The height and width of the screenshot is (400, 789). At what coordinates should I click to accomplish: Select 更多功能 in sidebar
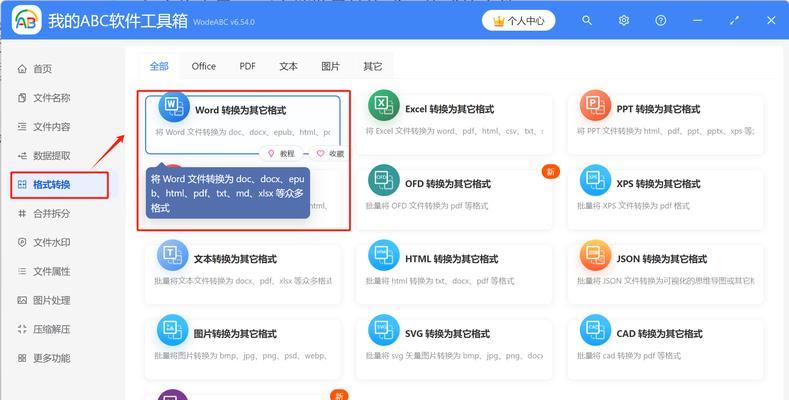(52, 358)
